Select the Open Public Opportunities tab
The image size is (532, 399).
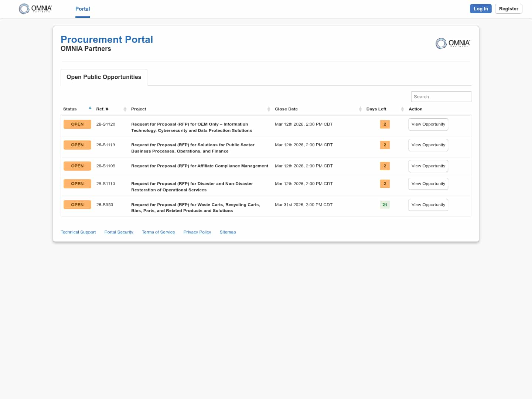104,77
